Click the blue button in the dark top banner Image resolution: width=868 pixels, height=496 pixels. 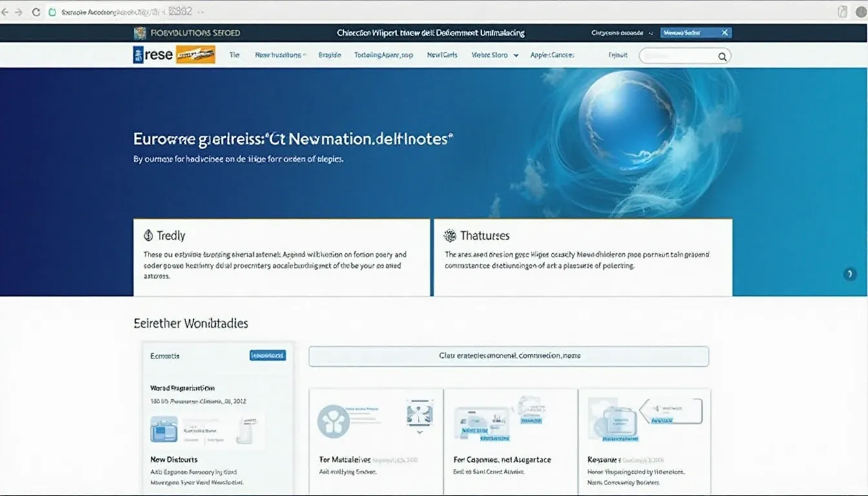694,32
